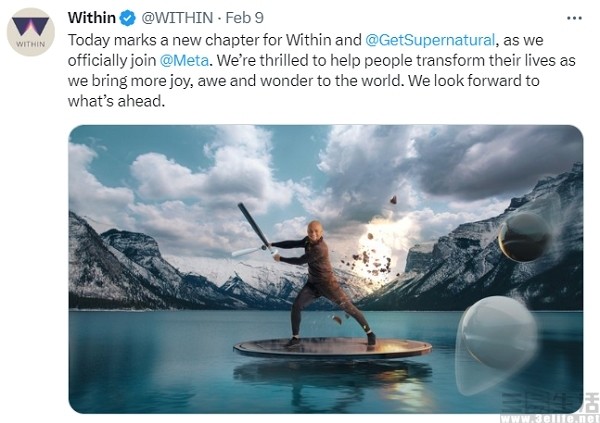
Task: Open the Feb 9 tweet timestamp
Action: click(x=244, y=18)
